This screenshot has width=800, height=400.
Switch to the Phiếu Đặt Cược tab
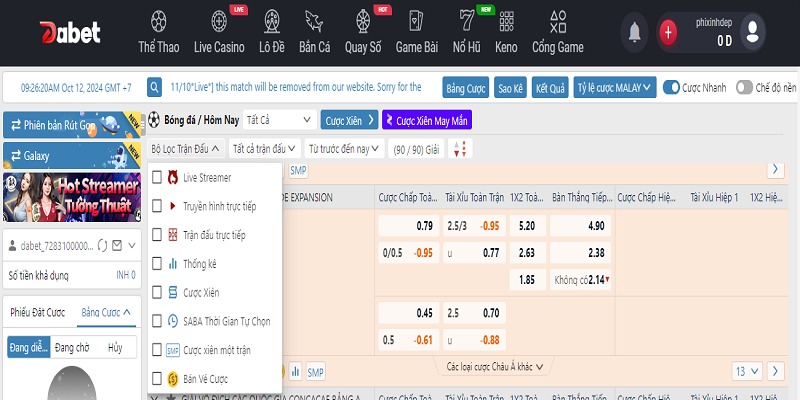click(37, 312)
